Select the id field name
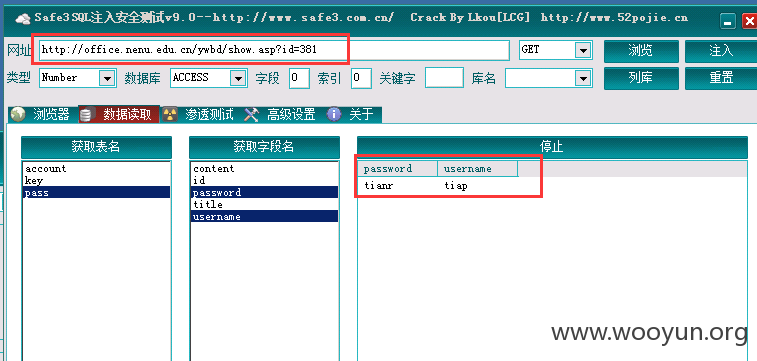Image resolution: width=757 pixels, height=361 pixels. [265, 180]
